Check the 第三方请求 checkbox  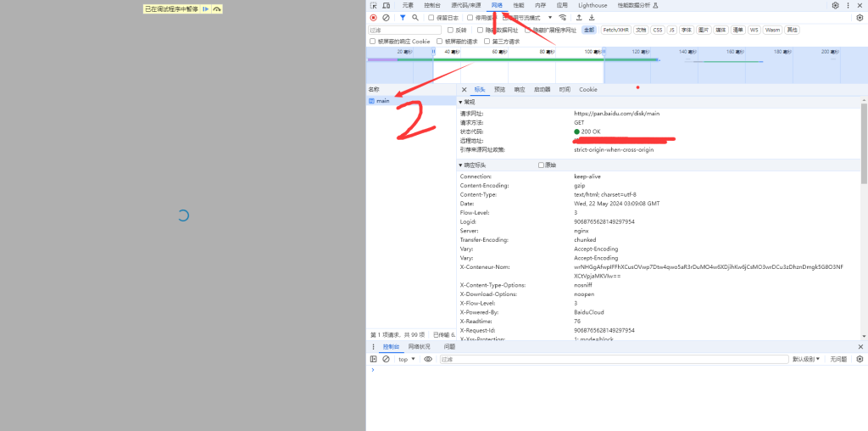(487, 41)
